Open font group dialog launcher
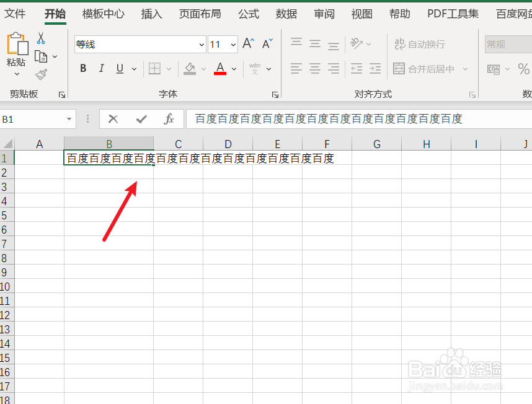 click(x=275, y=95)
